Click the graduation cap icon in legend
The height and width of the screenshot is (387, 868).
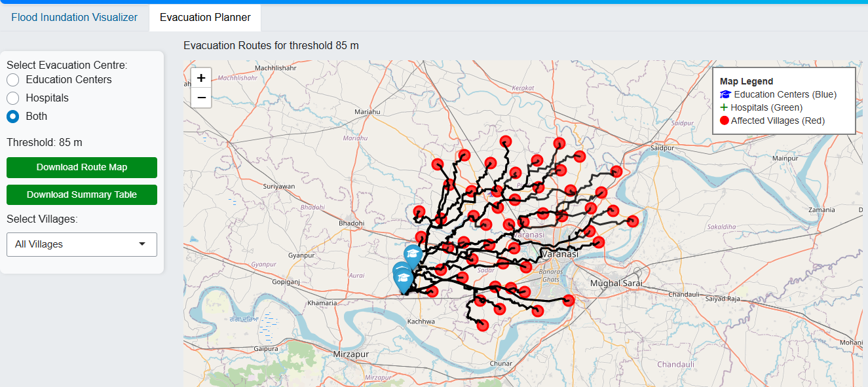pyautogui.click(x=725, y=94)
